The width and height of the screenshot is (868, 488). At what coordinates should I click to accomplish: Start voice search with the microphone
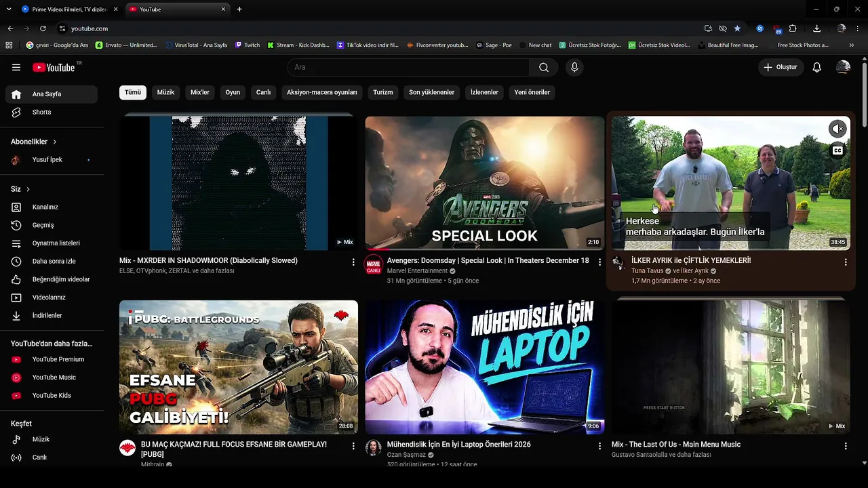574,67
